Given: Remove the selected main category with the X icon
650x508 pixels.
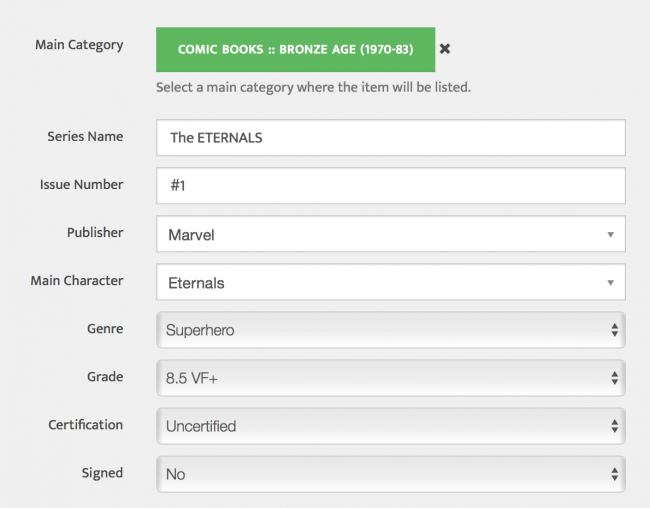Looking at the screenshot, I should [x=445, y=48].
